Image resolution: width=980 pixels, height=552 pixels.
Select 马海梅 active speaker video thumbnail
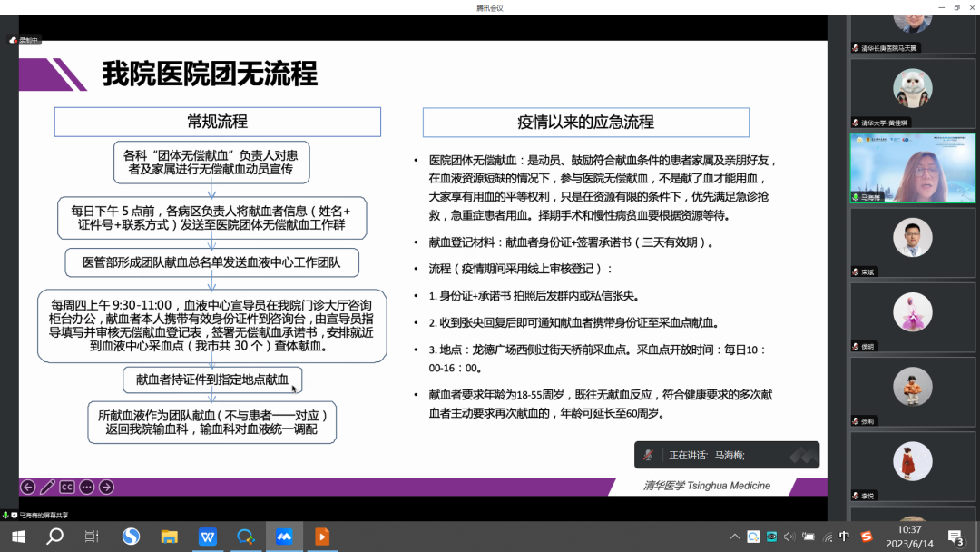pyautogui.click(x=912, y=168)
